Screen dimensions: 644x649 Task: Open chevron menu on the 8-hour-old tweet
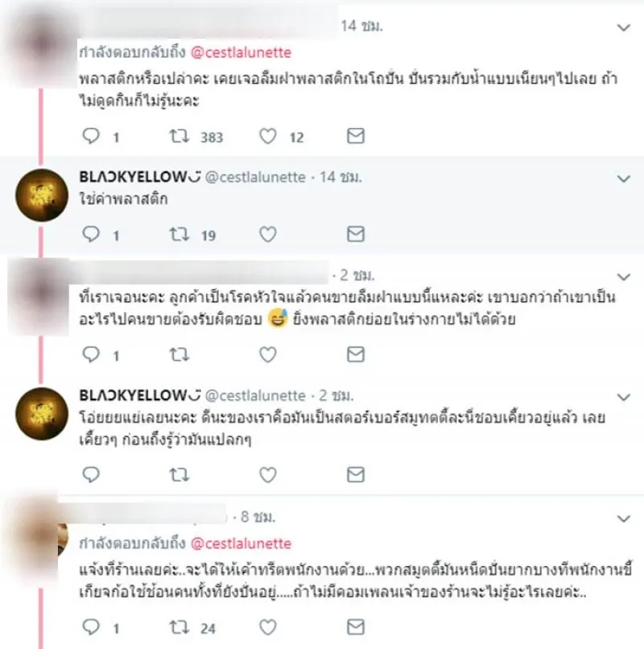(x=624, y=519)
